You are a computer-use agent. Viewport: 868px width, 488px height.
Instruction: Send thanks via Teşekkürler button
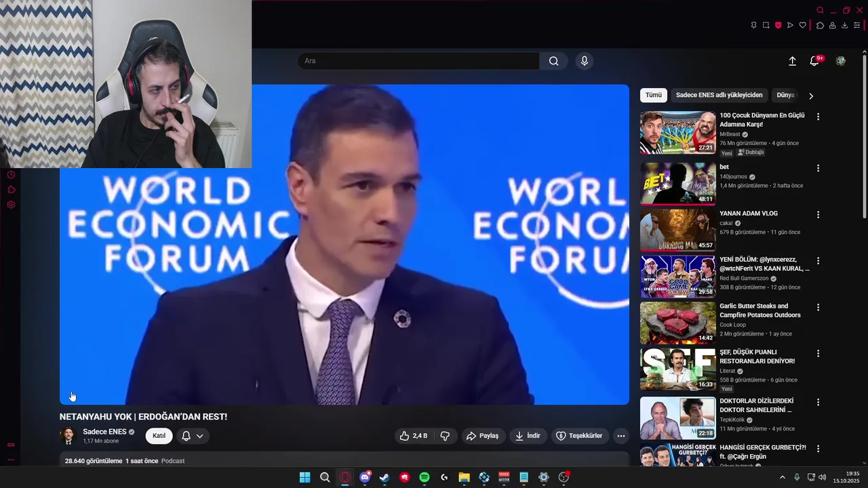click(x=580, y=436)
